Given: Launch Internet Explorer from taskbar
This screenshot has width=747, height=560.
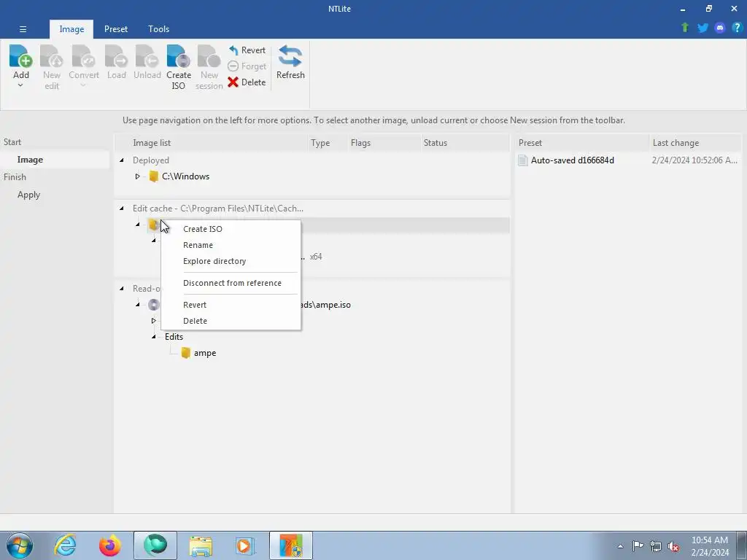Looking at the screenshot, I should click(65, 545).
